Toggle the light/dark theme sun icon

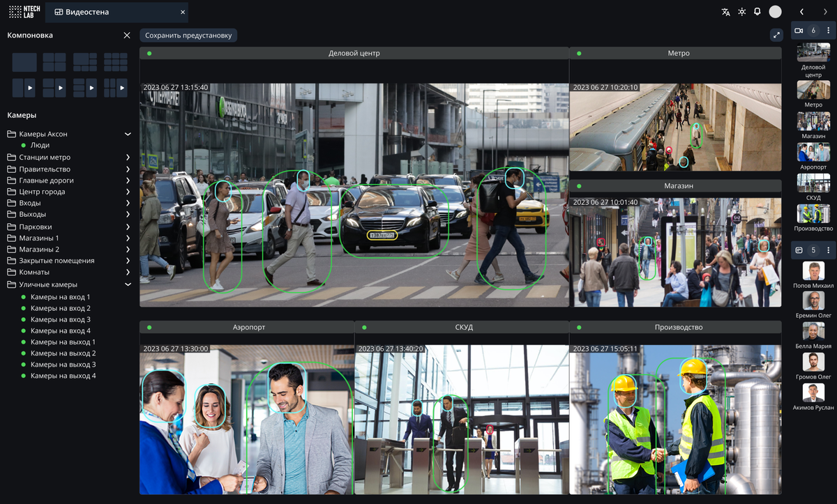click(741, 12)
